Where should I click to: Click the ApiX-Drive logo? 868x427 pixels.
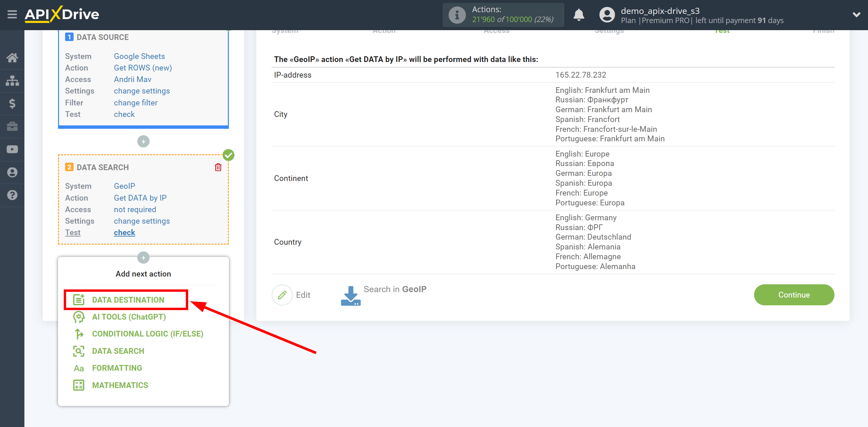pyautogui.click(x=62, y=15)
